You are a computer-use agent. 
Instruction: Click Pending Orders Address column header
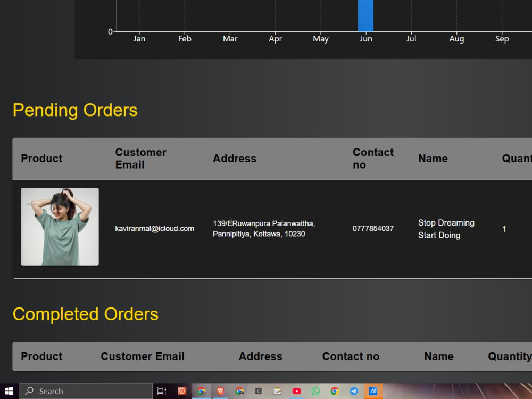235,159
